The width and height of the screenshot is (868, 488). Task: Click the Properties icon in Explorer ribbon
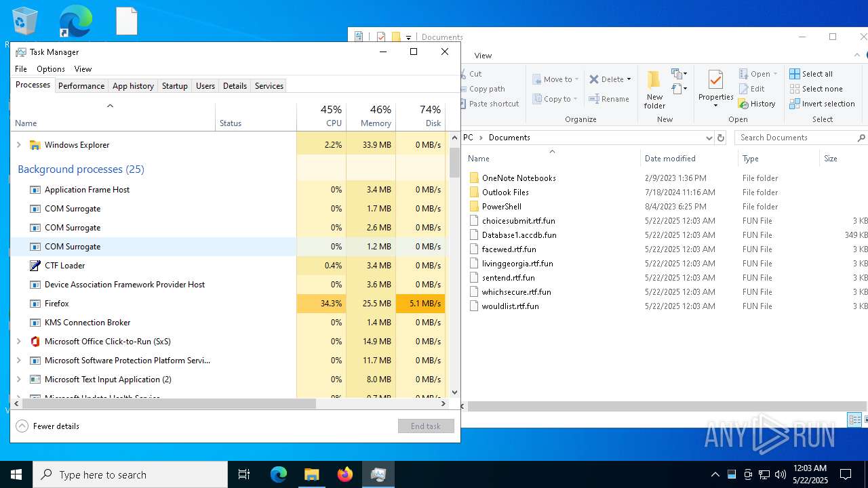click(x=715, y=80)
